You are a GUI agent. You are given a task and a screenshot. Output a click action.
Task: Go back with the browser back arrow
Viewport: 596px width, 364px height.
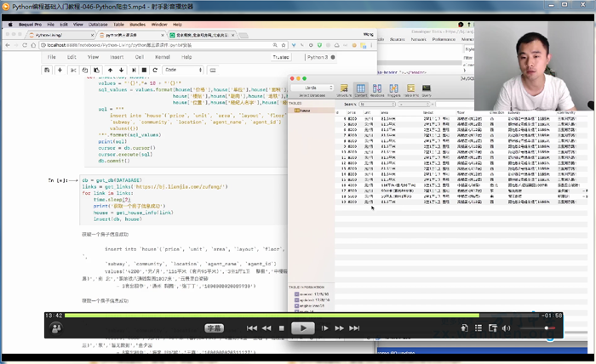tap(8, 45)
